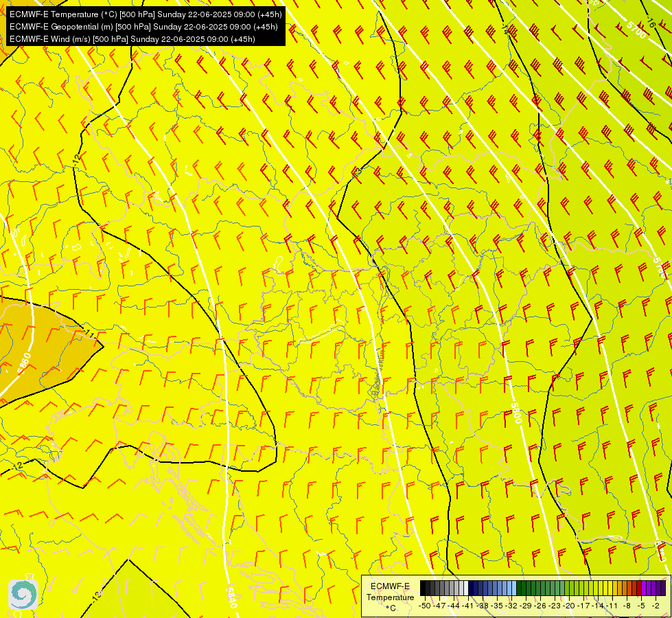Click the -2 value in the legend
This screenshot has height=618, width=672.
(656, 606)
